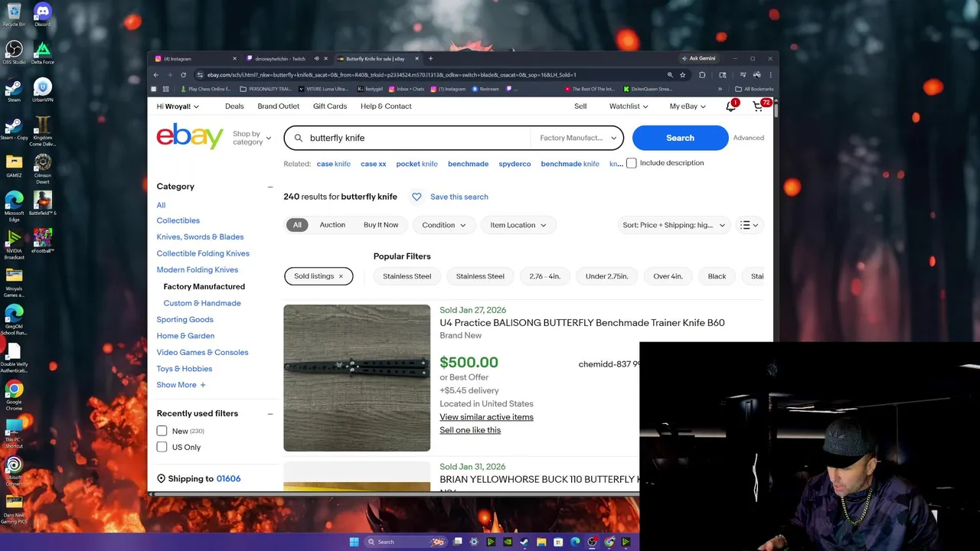Screen dimensions: 980x551
Task: Open the Brand Outlet menu link
Action: click(278, 106)
